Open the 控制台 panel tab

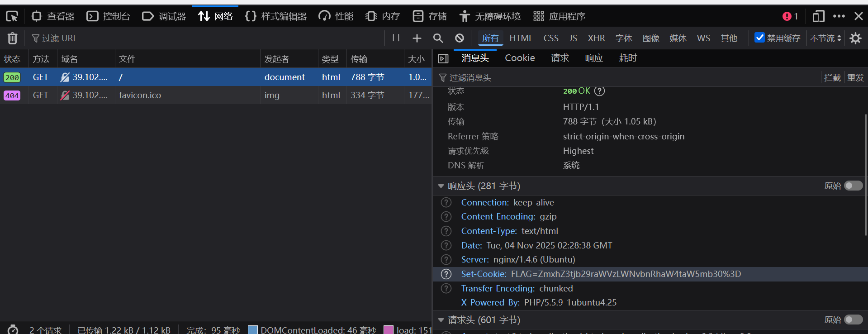point(109,17)
